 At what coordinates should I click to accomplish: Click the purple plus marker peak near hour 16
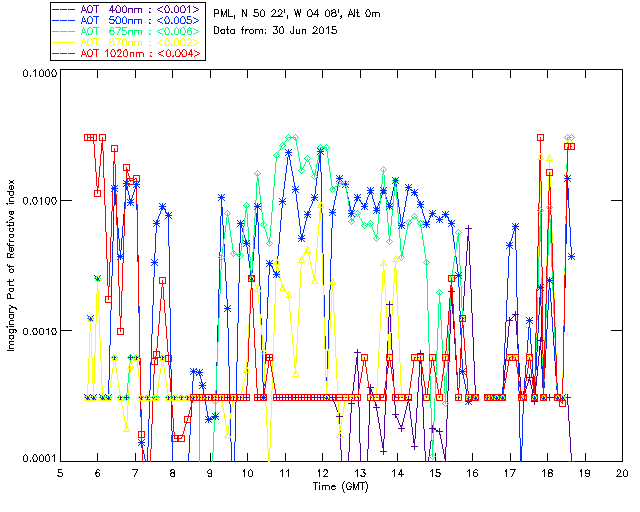[469, 229]
